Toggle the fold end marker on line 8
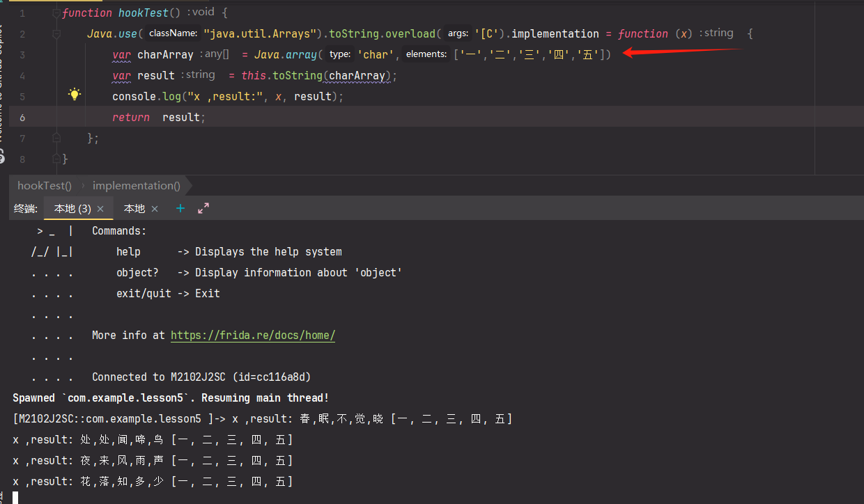The image size is (864, 504). click(x=56, y=159)
